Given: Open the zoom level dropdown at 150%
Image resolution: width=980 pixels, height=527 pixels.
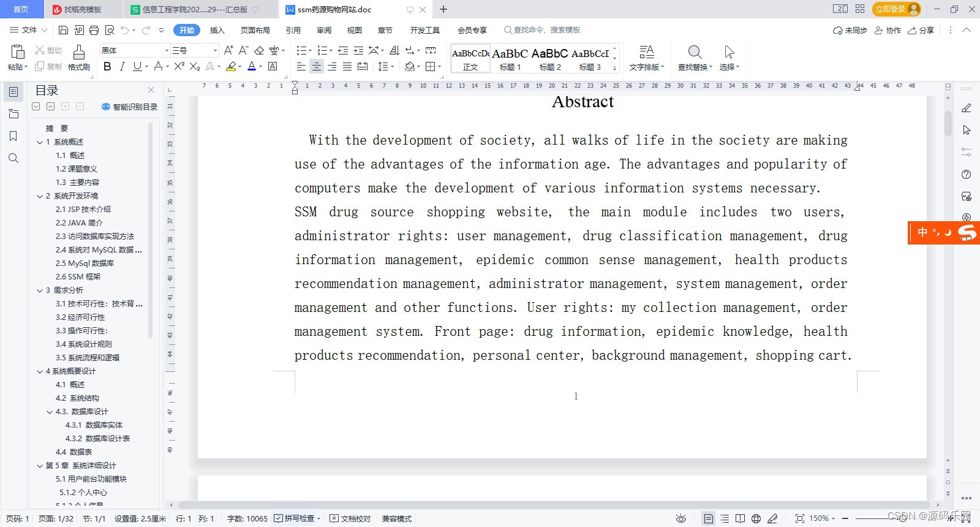Looking at the screenshot, I should point(821,518).
